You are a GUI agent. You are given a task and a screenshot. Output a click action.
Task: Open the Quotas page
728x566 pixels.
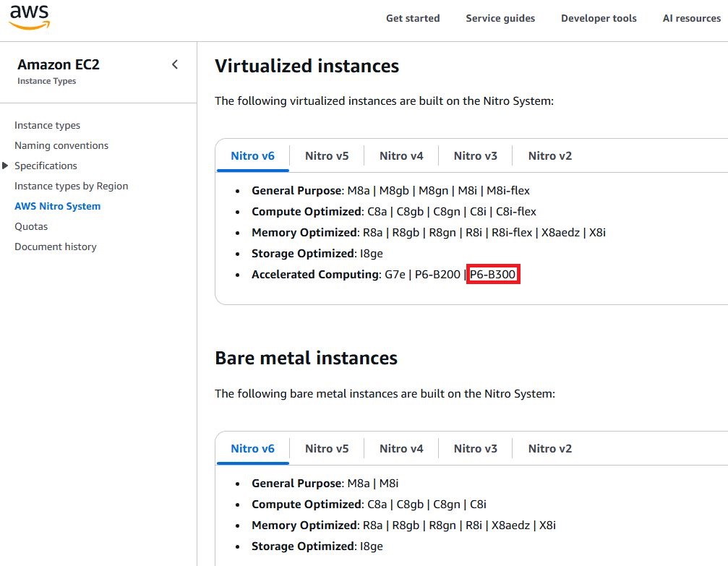click(31, 226)
